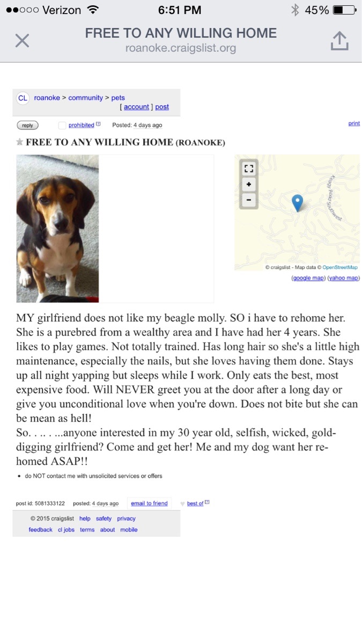The image size is (362, 644).
Task: Close the page using the X icon
Action: (x=21, y=40)
